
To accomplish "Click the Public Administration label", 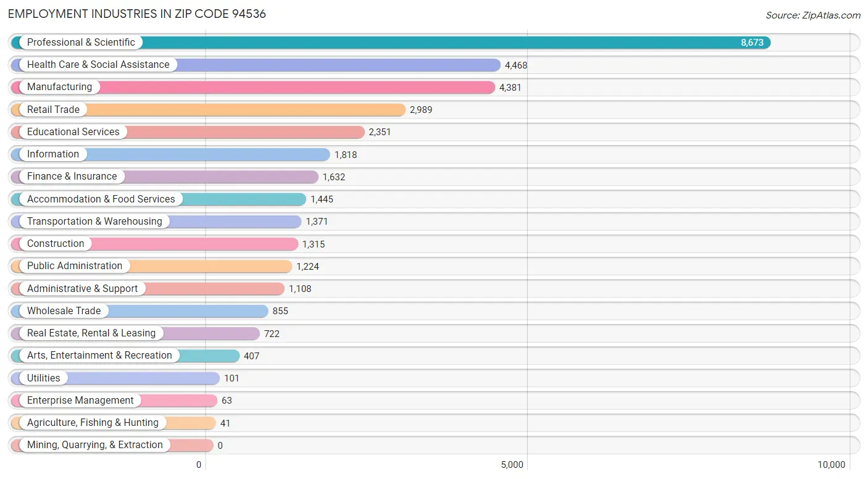I will [x=75, y=266].
